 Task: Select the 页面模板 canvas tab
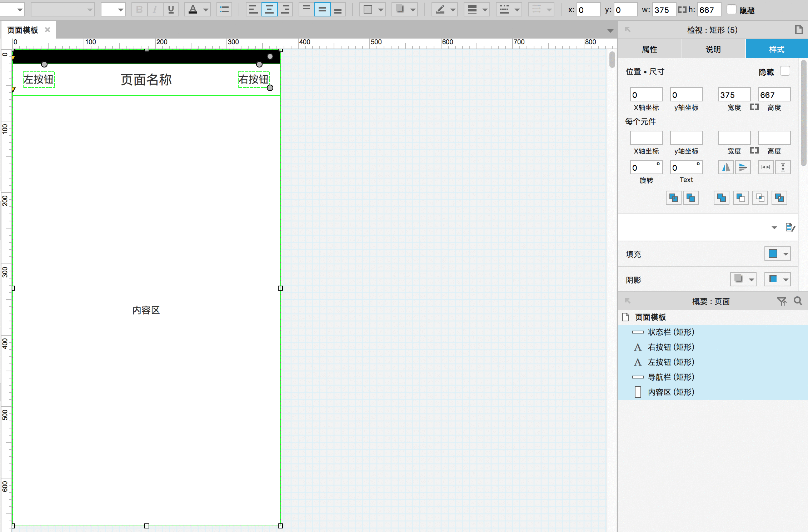click(x=23, y=30)
